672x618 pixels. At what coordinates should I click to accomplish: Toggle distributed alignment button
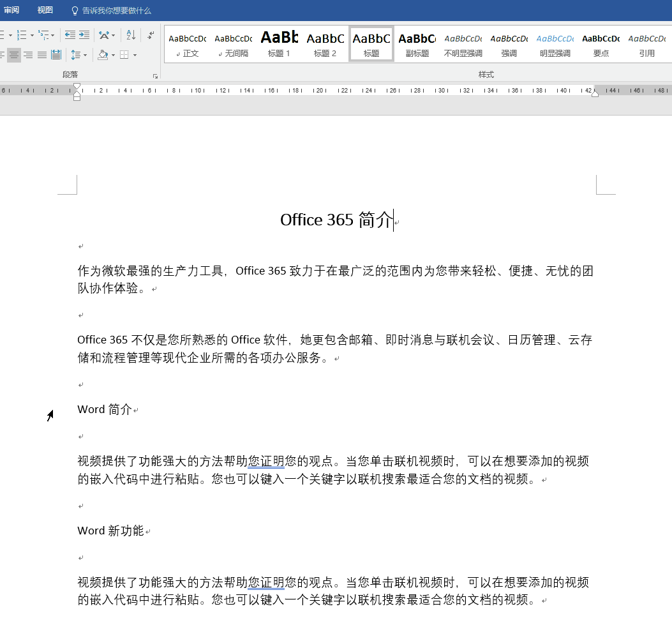(x=56, y=55)
